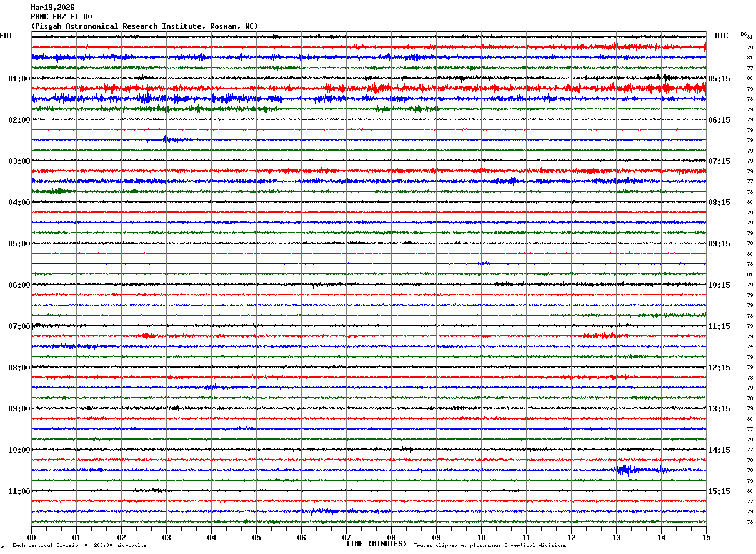Select the 08:00 EDT row label

click(x=19, y=368)
